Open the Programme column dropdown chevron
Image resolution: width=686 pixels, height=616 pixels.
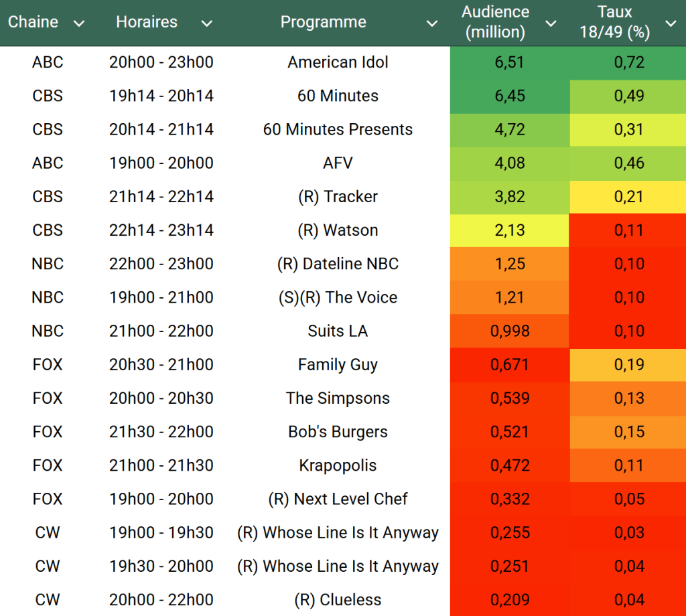coord(432,23)
